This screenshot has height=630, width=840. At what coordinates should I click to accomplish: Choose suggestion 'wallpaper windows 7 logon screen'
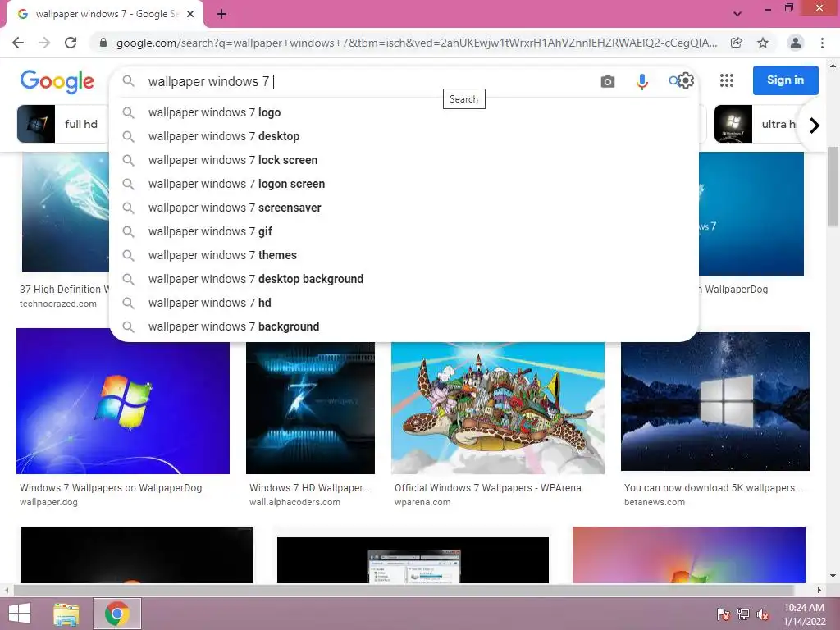point(404,184)
